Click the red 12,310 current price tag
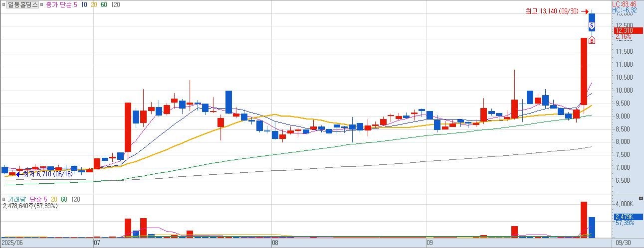Viewport: 644px width, 248px height. point(628,30)
